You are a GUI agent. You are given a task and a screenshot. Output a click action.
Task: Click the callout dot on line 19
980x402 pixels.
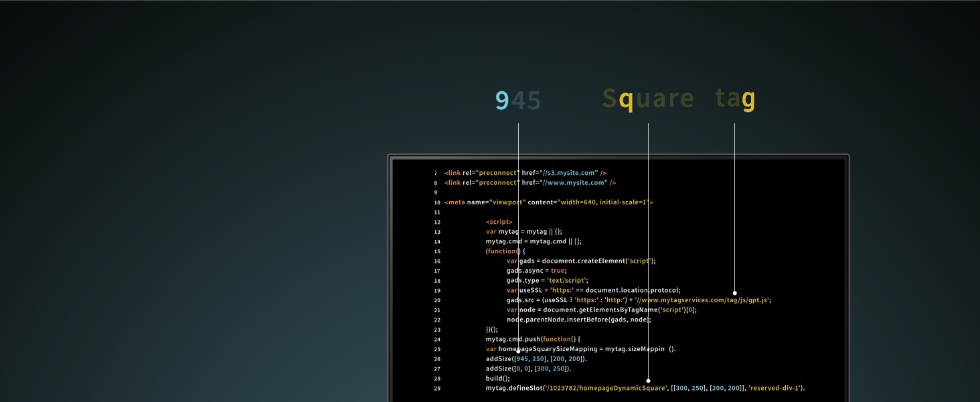click(734, 293)
